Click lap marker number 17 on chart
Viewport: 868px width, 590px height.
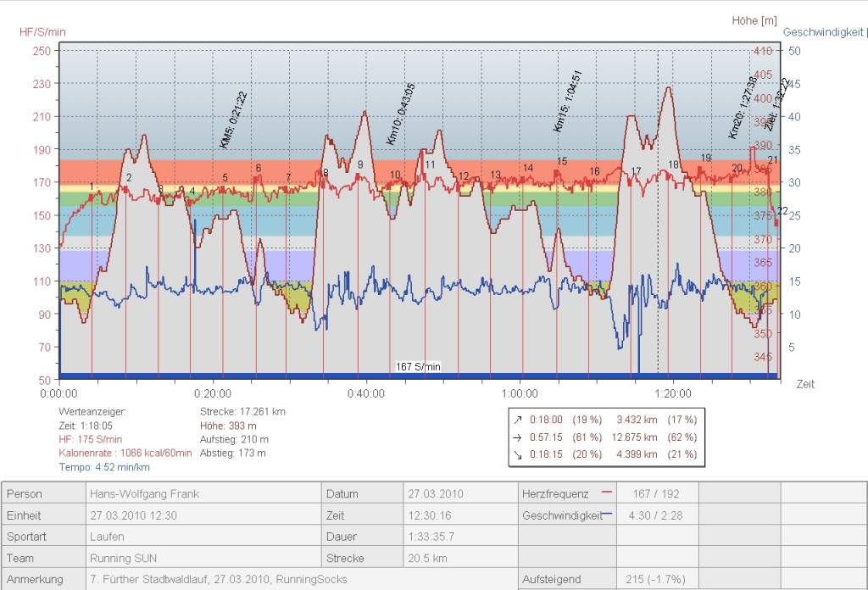tap(636, 172)
